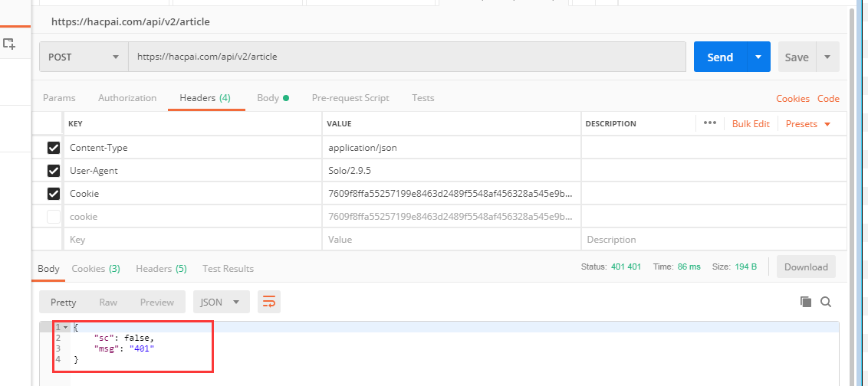Viewport: 868px width, 386px height.
Task: Open the JSON format dropdown
Action: pos(222,303)
